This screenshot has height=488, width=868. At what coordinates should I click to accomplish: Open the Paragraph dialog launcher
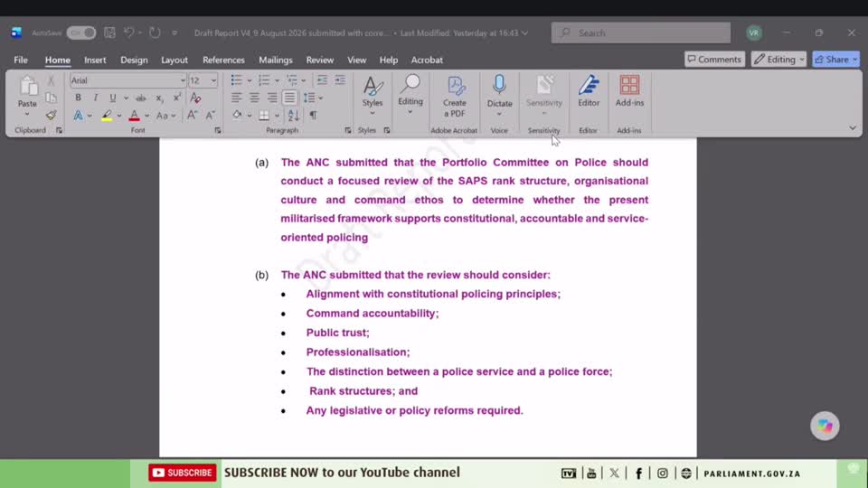tap(347, 130)
